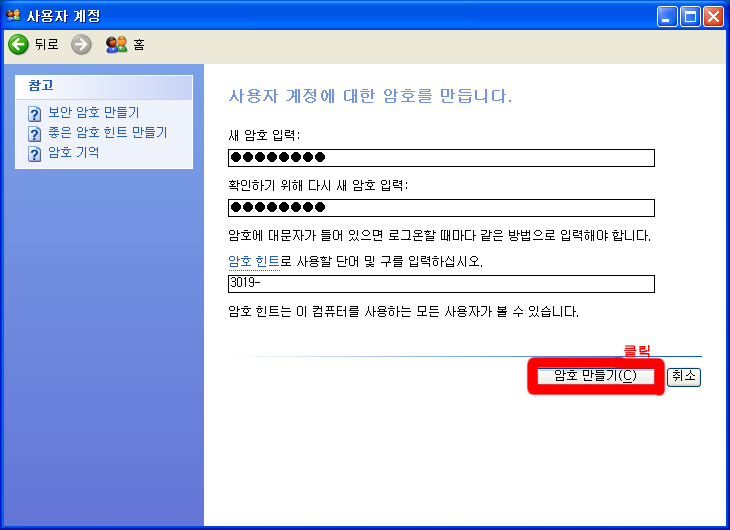The height and width of the screenshot is (530, 730).
Task: Open the 좋은 암호 힌트 만들기 help topic
Action: coord(107,132)
